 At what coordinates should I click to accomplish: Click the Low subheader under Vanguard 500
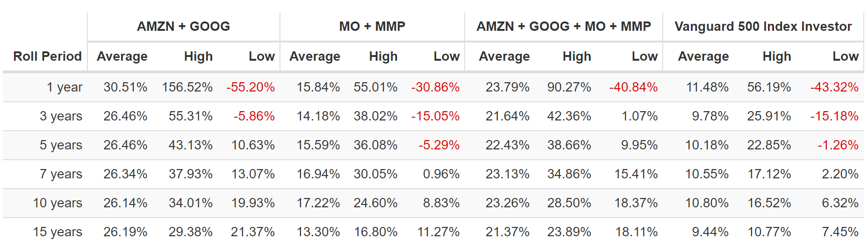845,56
